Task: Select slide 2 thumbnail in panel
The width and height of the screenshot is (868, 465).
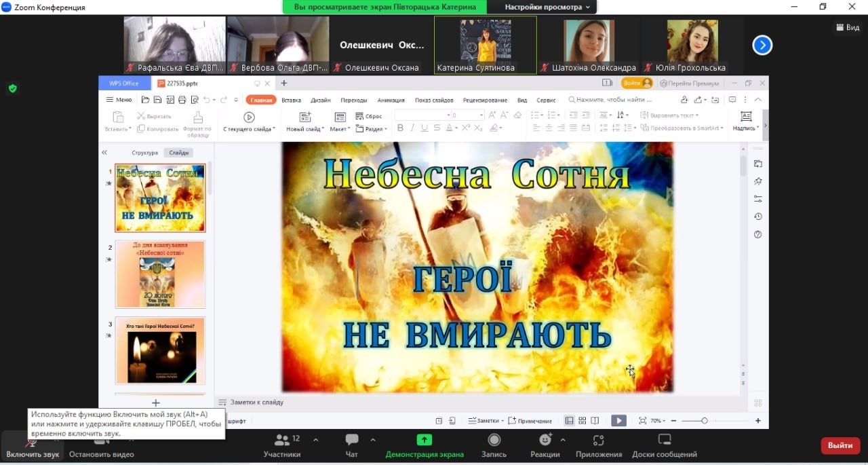Action: [160, 274]
